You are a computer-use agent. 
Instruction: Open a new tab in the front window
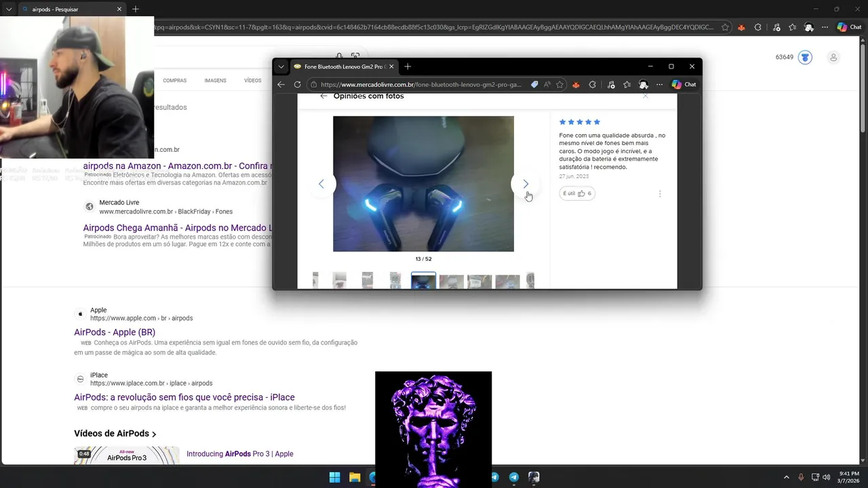408,66
